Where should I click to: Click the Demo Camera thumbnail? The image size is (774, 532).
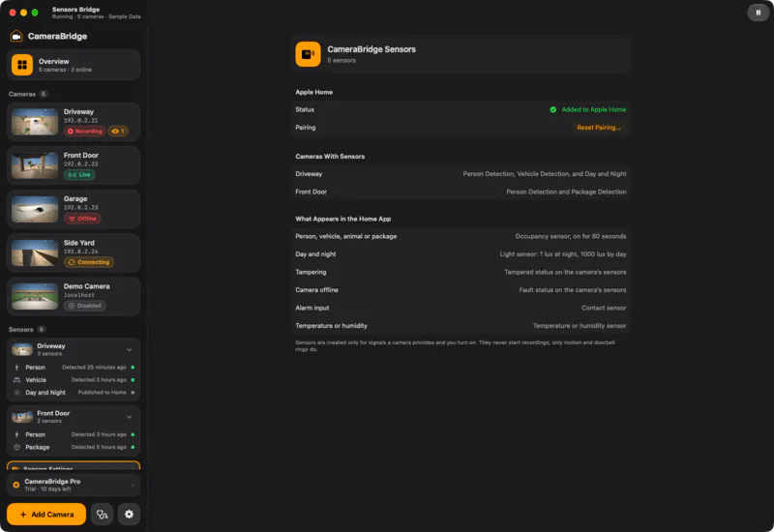[x=35, y=296]
